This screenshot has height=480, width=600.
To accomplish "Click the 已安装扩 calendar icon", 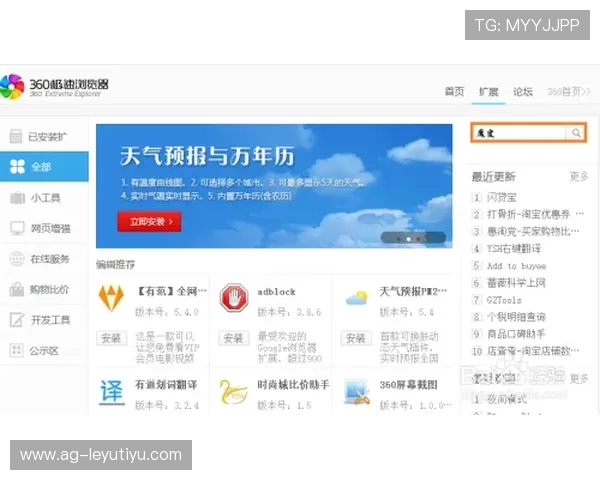I will pos(16,136).
